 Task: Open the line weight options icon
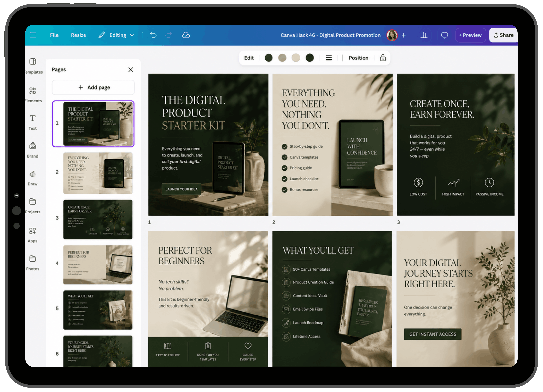pos(329,58)
